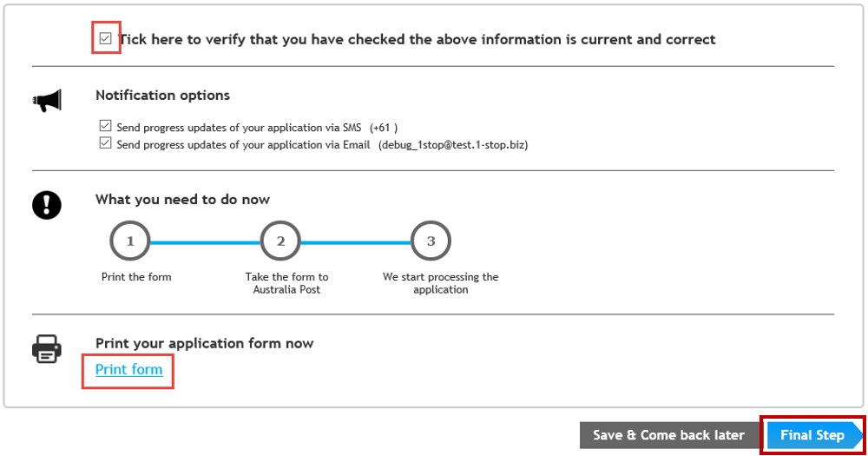
Task: Disable Email progress updates checkbox
Action: [x=105, y=143]
